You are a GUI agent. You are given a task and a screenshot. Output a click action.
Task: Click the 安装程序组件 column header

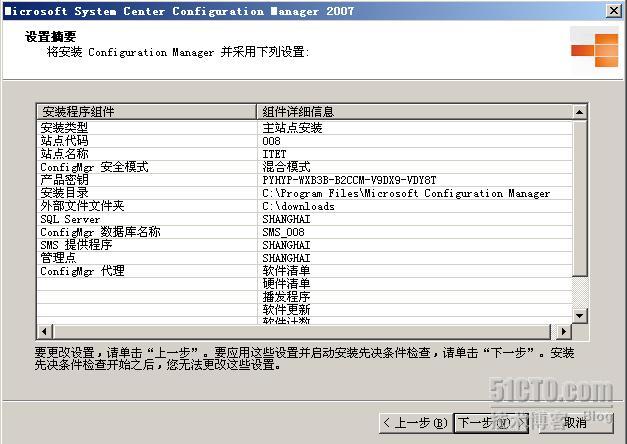[x=146, y=112]
